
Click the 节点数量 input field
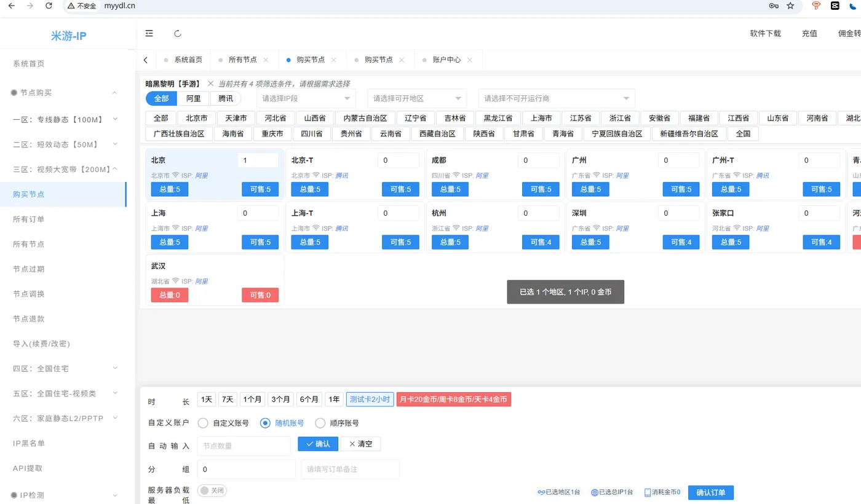click(244, 446)
